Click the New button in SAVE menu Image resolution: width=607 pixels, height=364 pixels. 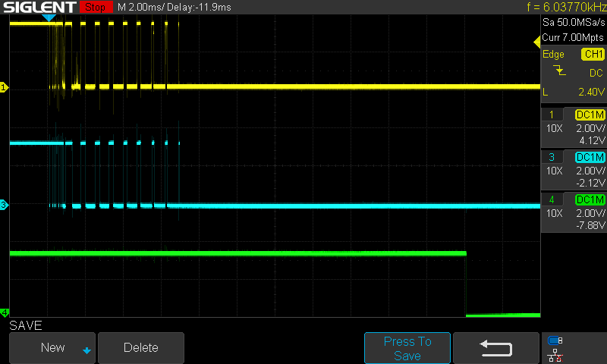[52, 347]
